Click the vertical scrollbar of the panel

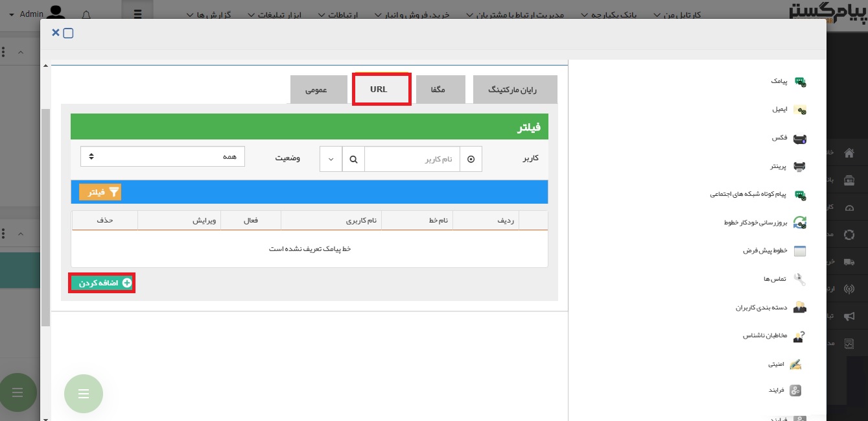(x=45, y=217)
